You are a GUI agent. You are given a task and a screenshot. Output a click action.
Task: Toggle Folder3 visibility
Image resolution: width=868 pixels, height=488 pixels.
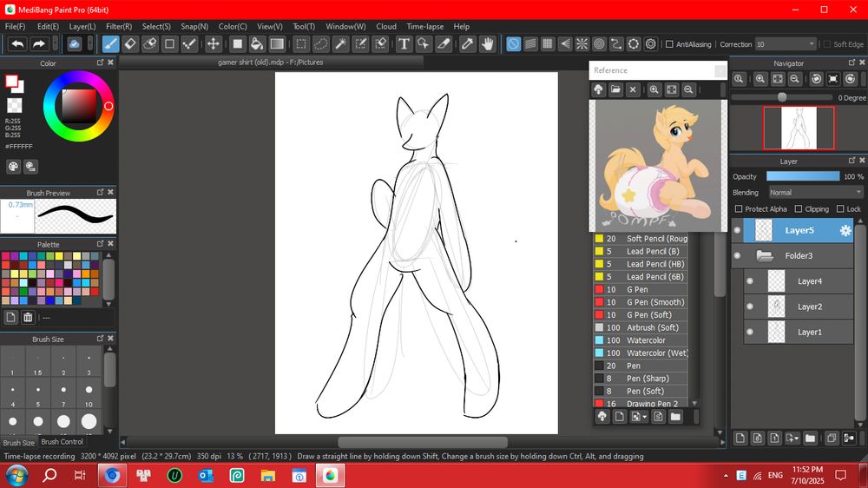737,256
